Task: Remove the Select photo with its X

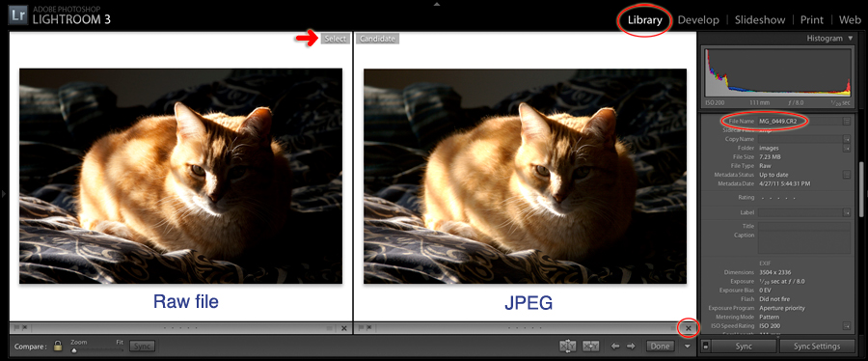Action: click(x=343, y=328)
